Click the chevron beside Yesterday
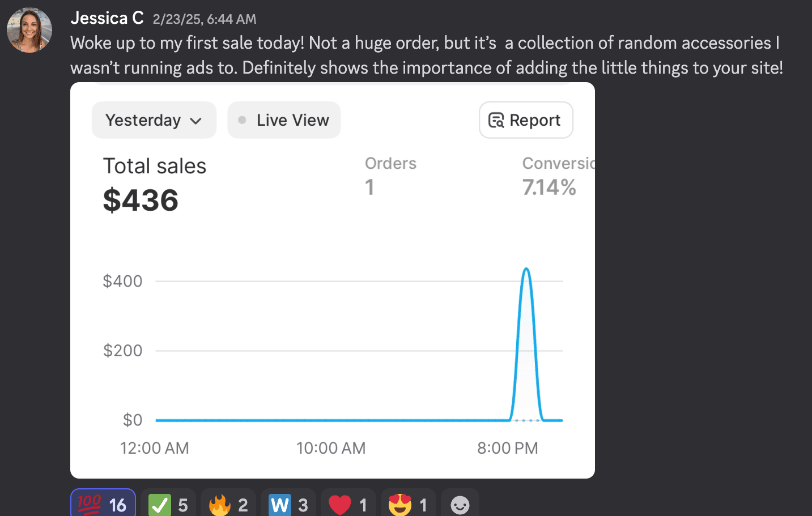812x516 pixels. pyautogui.click(x=196, y=121)
